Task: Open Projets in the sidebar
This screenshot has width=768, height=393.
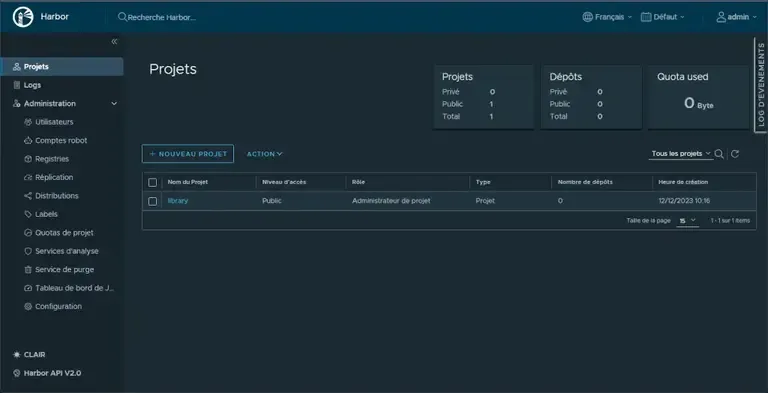Action: [62, 67]
